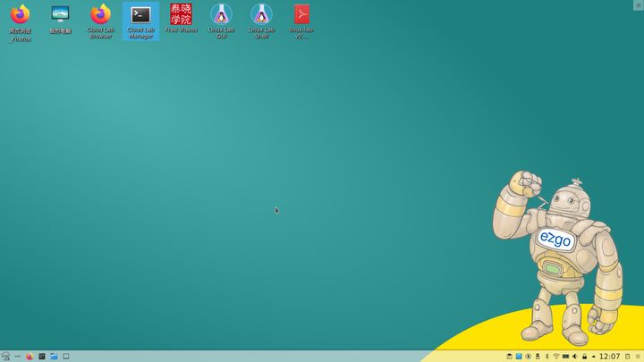The image size is (644, 362).
Task: Click the 12:07 clock in taskbar
Action: coord(609,357)
